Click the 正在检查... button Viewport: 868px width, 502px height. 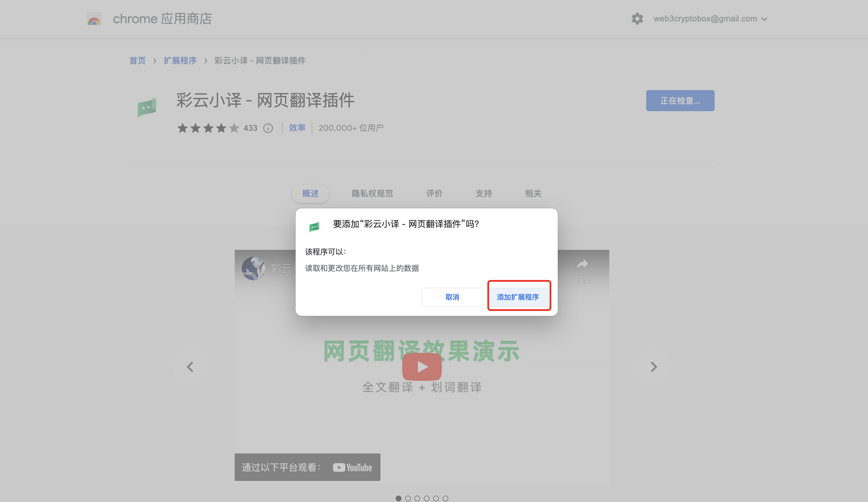(680, 101)
